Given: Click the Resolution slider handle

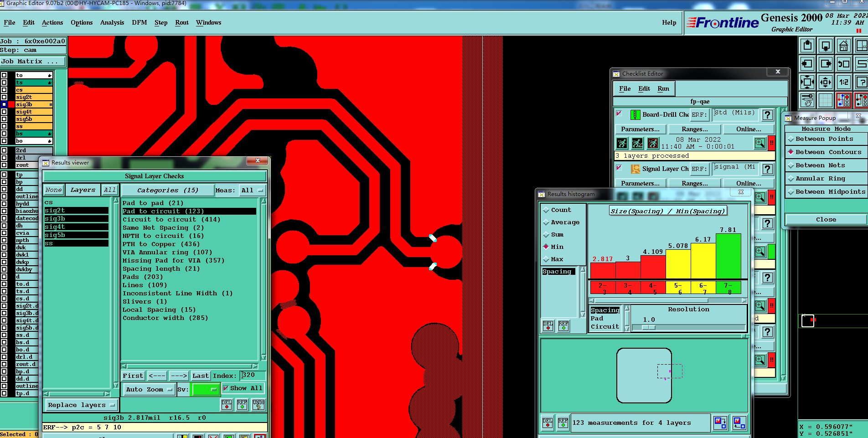Looking at the screenshot, I should 649,327.
